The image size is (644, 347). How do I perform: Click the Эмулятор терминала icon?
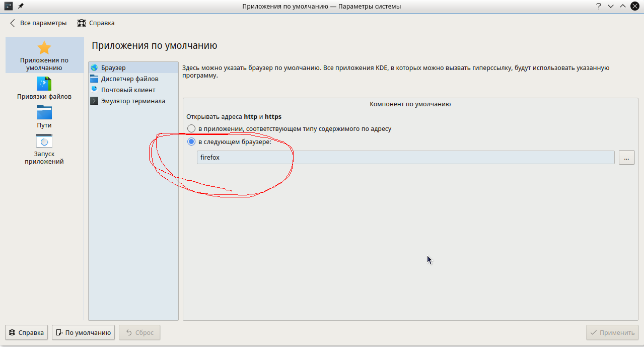(94, 101)
